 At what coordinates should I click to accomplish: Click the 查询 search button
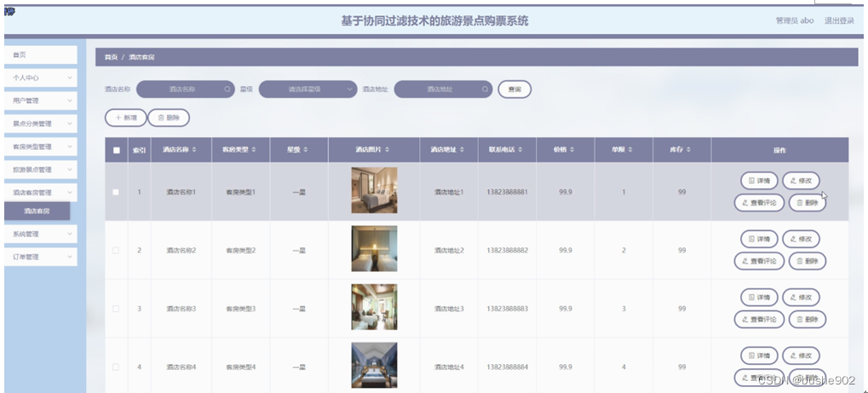514,90
